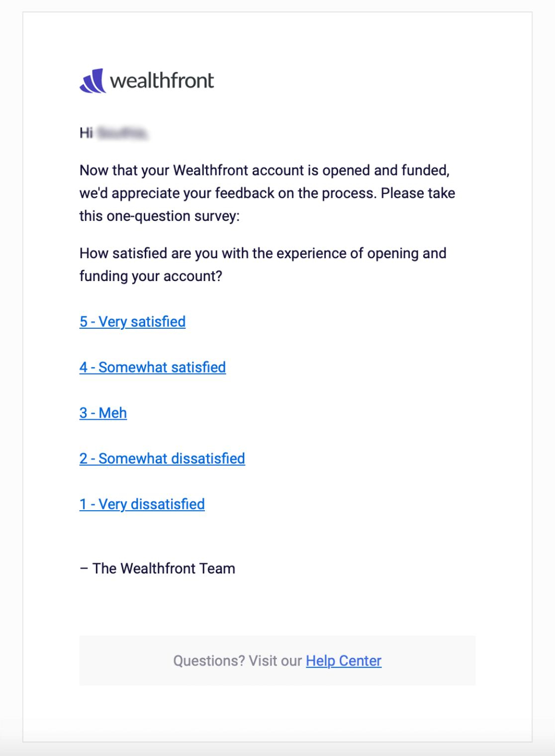
Task: Open the Help Center link
Action: point(344,661)
